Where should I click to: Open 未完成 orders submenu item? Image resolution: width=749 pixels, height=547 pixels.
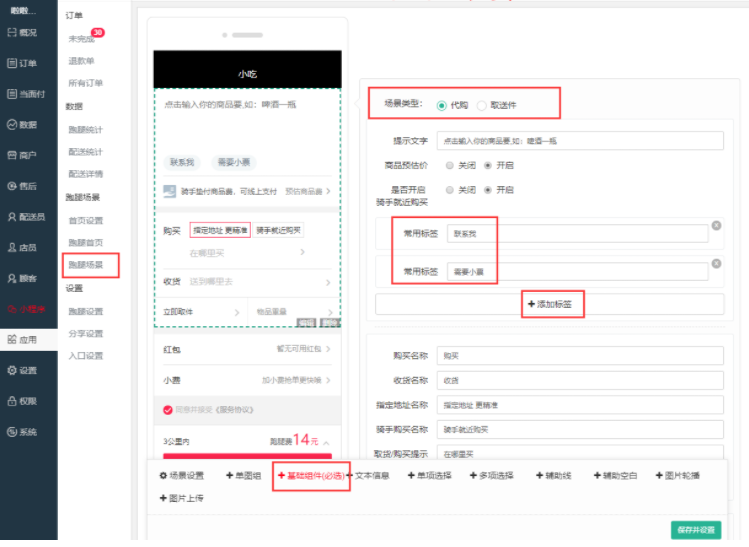tap(81, 39)
